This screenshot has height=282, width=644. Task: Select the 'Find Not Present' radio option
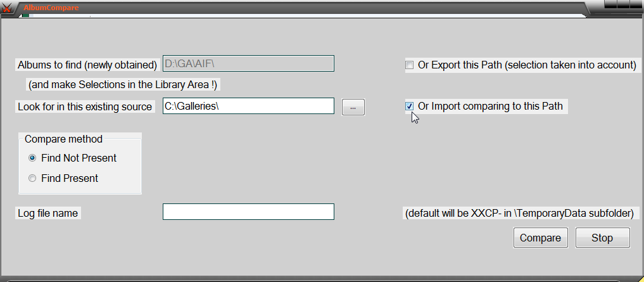32,158
